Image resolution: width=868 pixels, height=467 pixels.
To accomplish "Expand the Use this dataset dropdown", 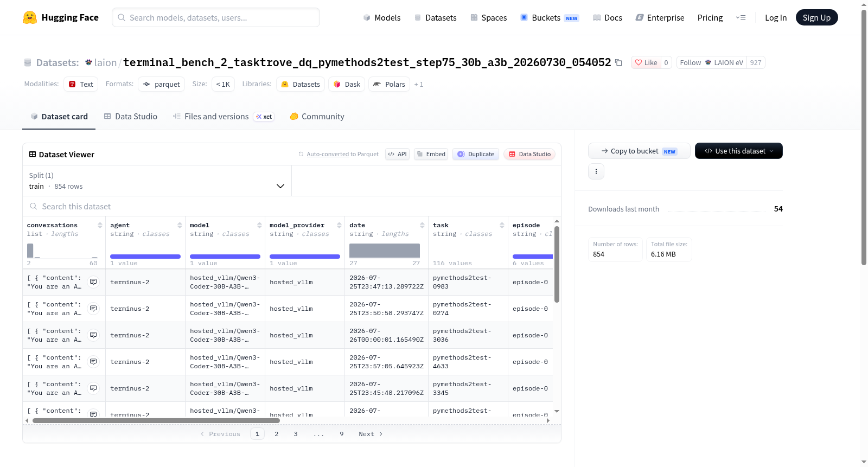I will 739,151.
